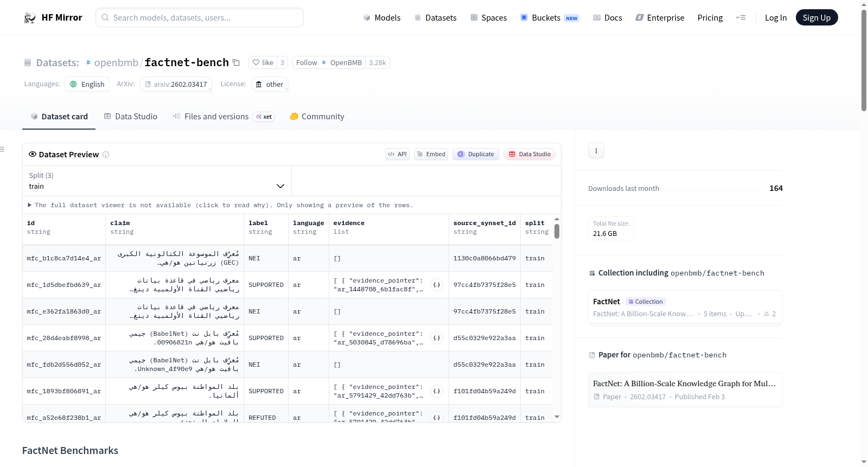Expand evidence JSON for row mfc_28d4eabf8998_ar
The width and height of the screenshot is (868, 467).
437,338
